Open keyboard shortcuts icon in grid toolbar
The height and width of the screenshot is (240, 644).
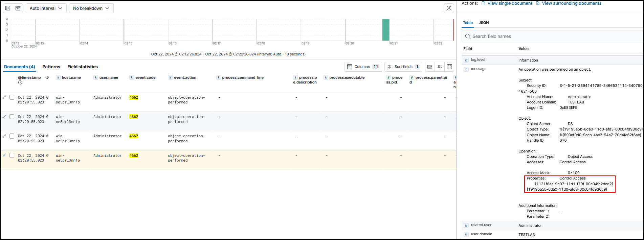430,67
